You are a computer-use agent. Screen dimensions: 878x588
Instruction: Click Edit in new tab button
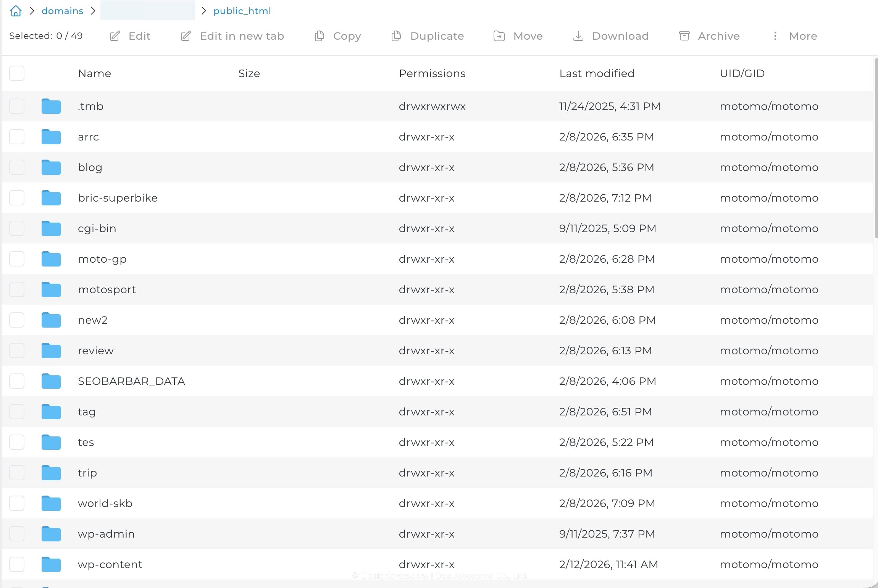232,36
